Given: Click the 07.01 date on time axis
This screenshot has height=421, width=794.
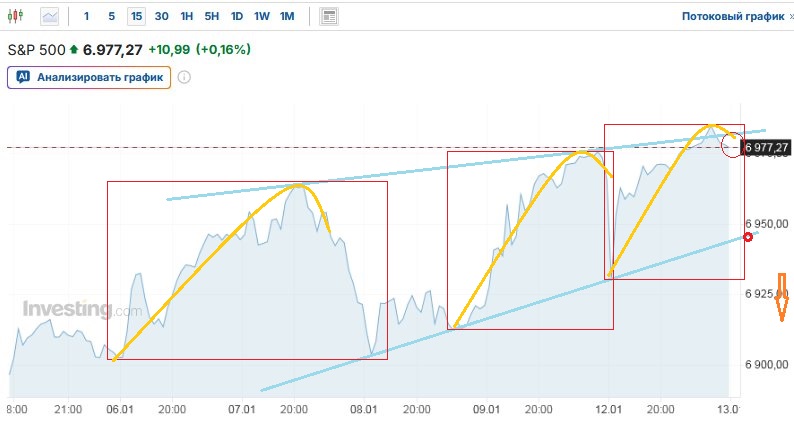Looking at the screenshot, I should point(243,409).
